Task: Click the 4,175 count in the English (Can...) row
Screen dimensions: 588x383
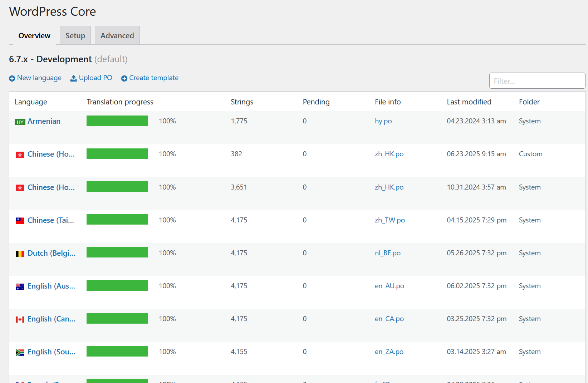Action: [239, 319]
